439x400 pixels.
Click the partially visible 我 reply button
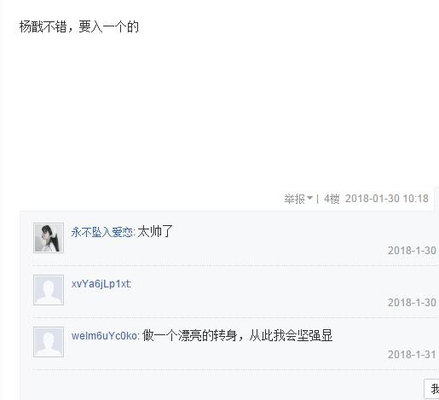[x=431, y=389]
